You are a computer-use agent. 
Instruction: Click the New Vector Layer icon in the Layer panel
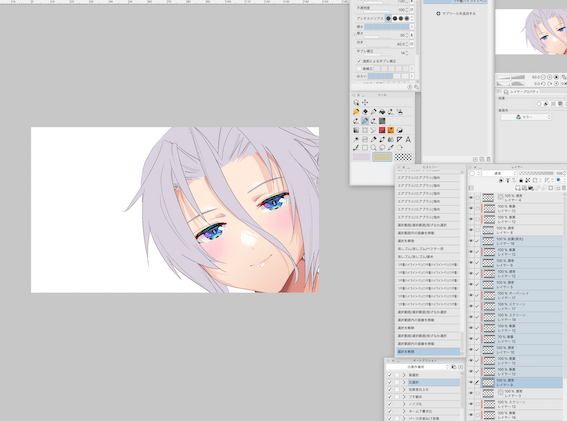coord(524,188)
